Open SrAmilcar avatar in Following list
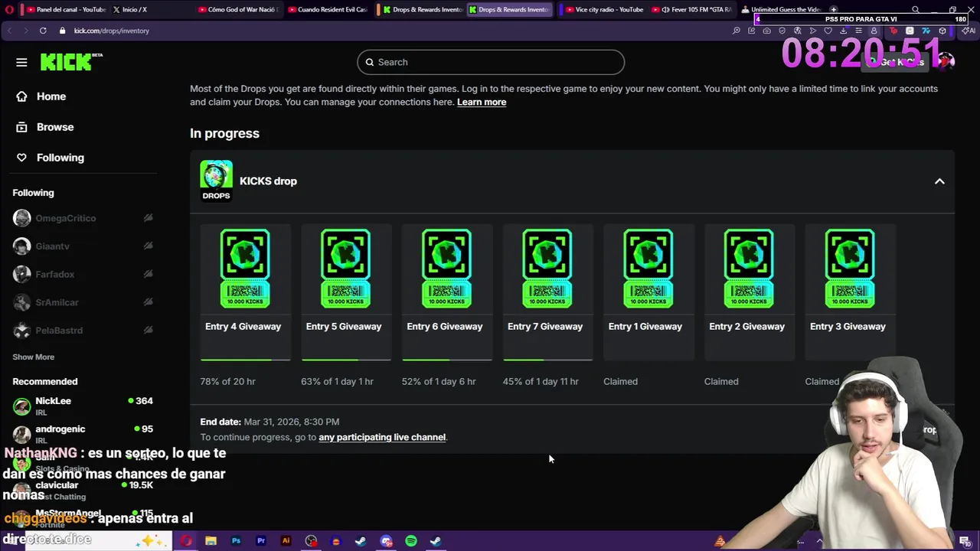980x551 pixels. point(21,302)
